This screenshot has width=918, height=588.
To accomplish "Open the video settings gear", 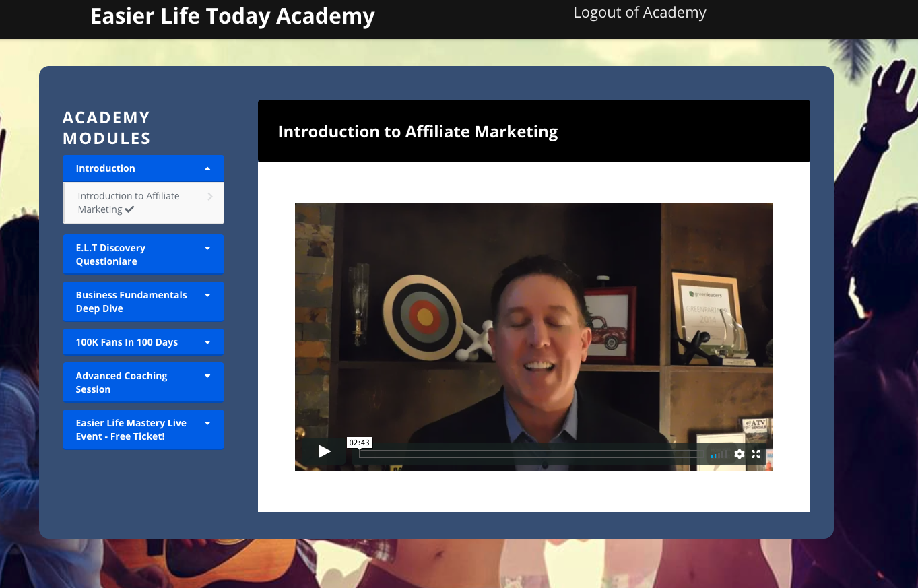I will coord(740,454).
